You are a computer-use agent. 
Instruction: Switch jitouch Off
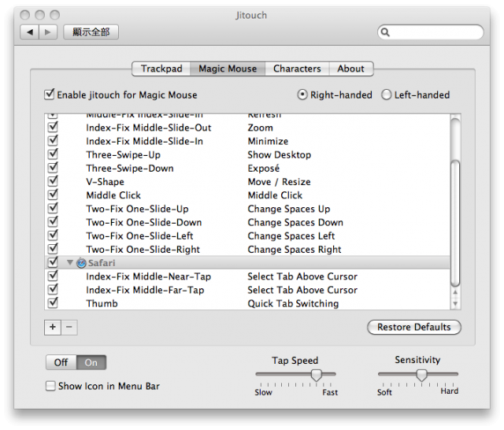click(x=61, y=362)
